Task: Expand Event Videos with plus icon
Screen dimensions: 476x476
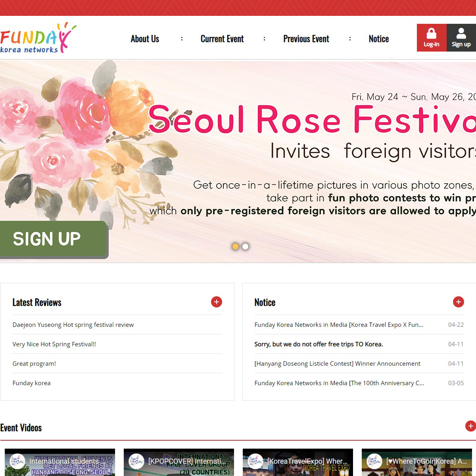Action: (x=470, y=426)
